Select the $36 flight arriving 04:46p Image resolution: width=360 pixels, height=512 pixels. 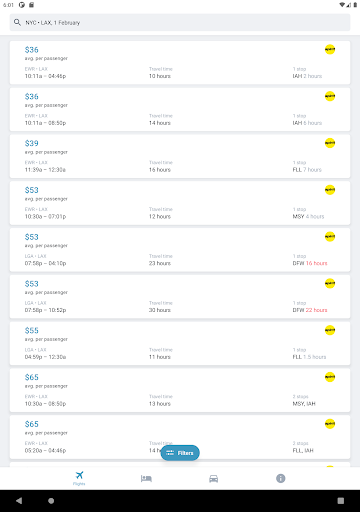[180, 63]
